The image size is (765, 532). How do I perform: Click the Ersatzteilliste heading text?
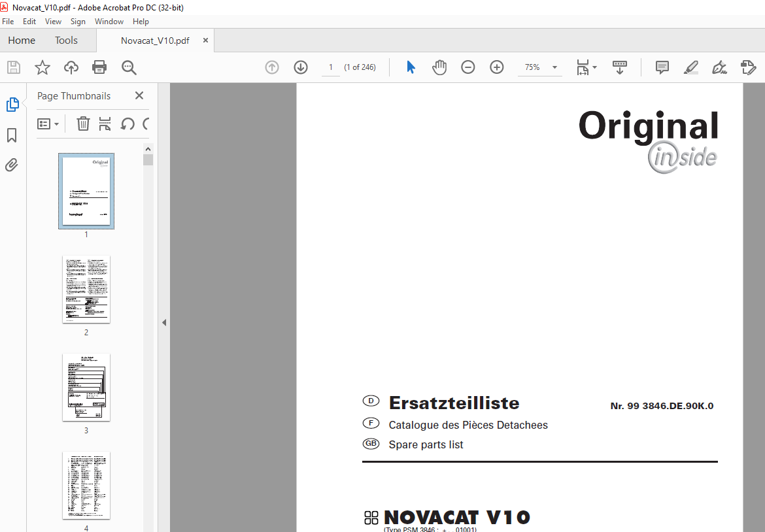tap(454, 403)
